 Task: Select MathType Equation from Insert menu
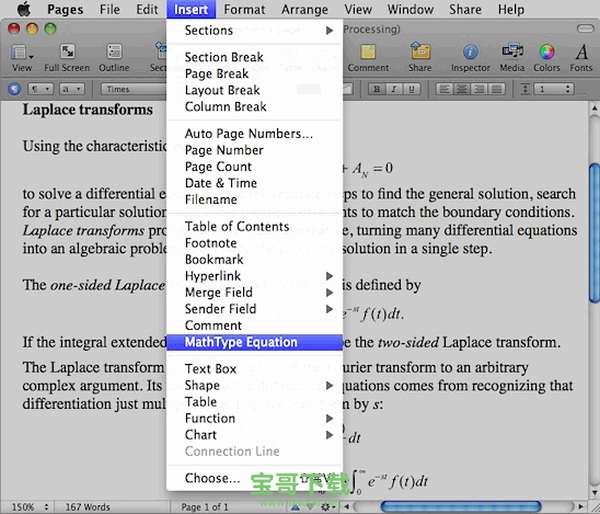coord(241,342)
